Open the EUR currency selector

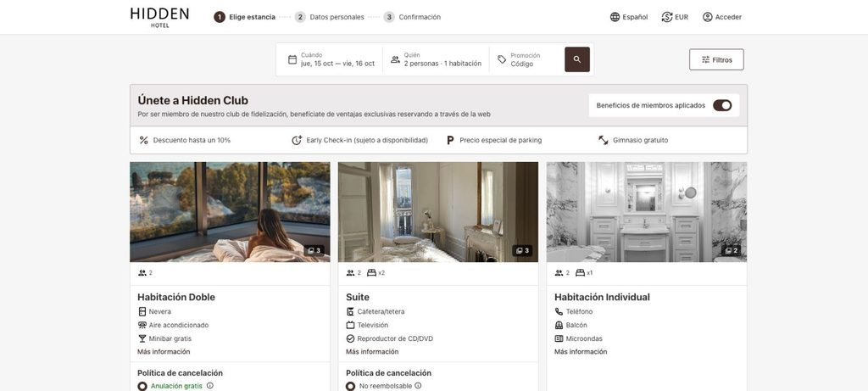[x=675, y=17]
